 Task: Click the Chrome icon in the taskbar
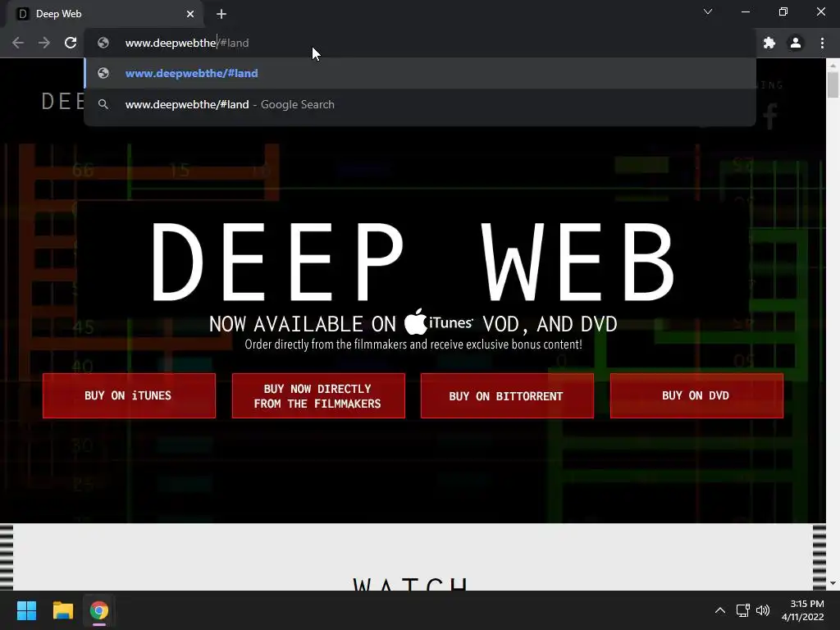99,610
